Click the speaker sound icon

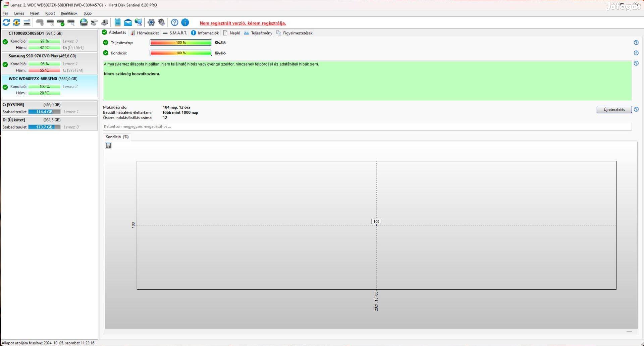point(162,22)
